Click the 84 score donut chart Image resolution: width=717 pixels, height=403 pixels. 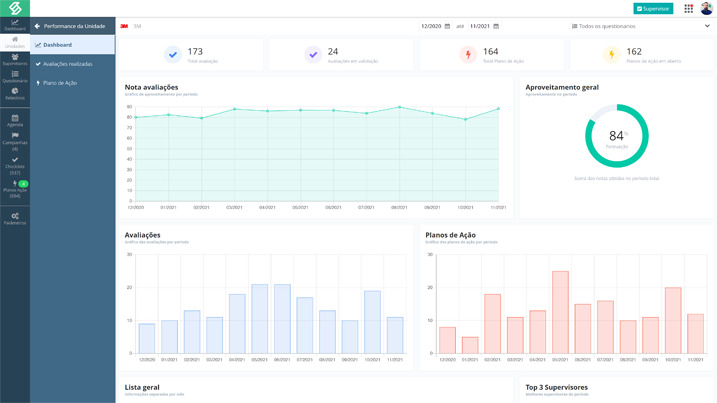(617, 136)
